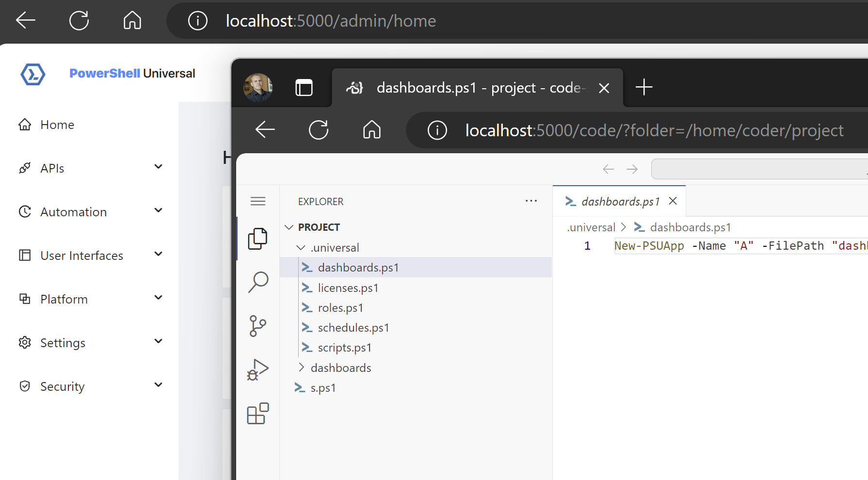Open the licenses.ps1 file
Image resolution: width=868 pixels, height=480 pixels.
click(x=348, y=288)
